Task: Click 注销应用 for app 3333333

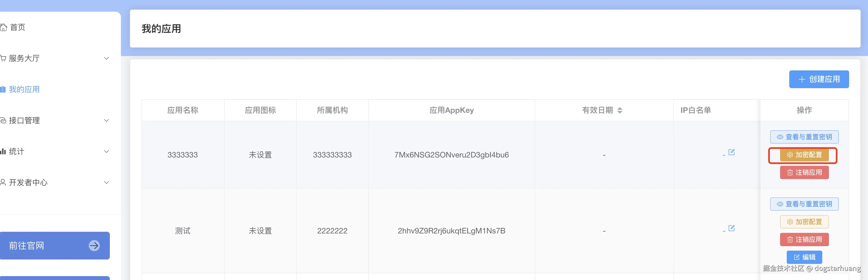Action: point(804,172)
